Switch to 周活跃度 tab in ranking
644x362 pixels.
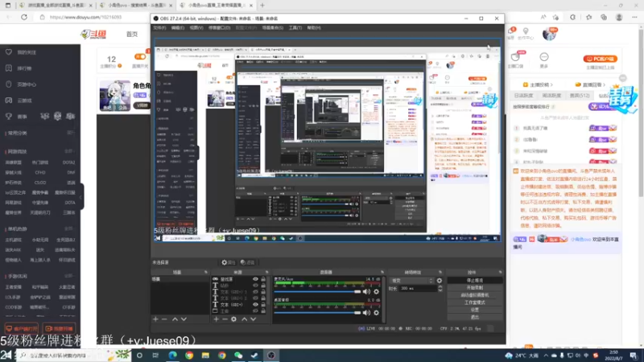pos(551,96)
